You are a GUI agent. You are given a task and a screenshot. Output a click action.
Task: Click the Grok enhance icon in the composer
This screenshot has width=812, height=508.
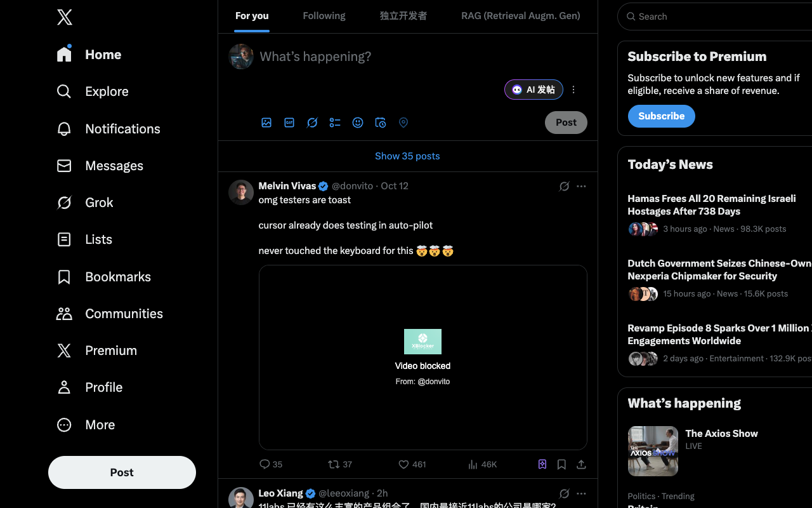312,123
